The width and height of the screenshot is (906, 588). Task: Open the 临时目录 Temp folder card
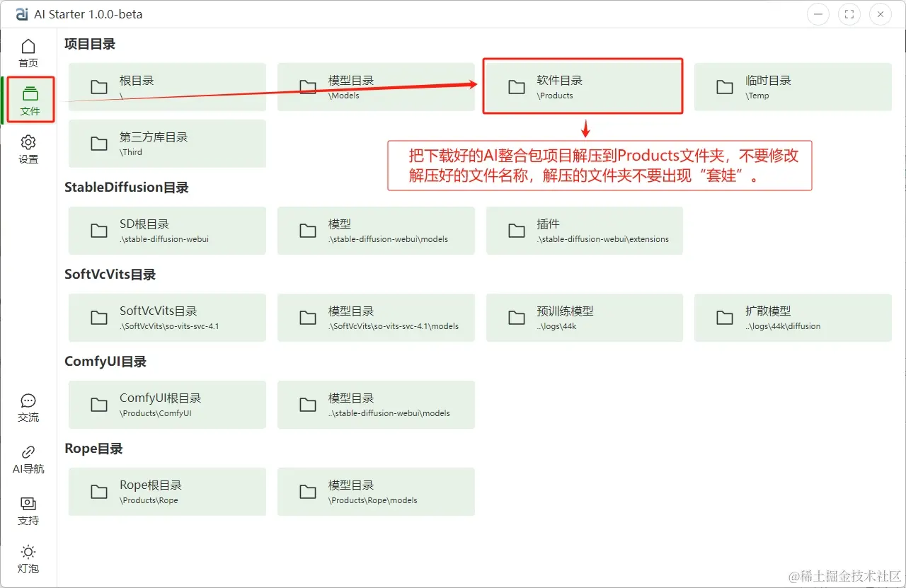792,86
